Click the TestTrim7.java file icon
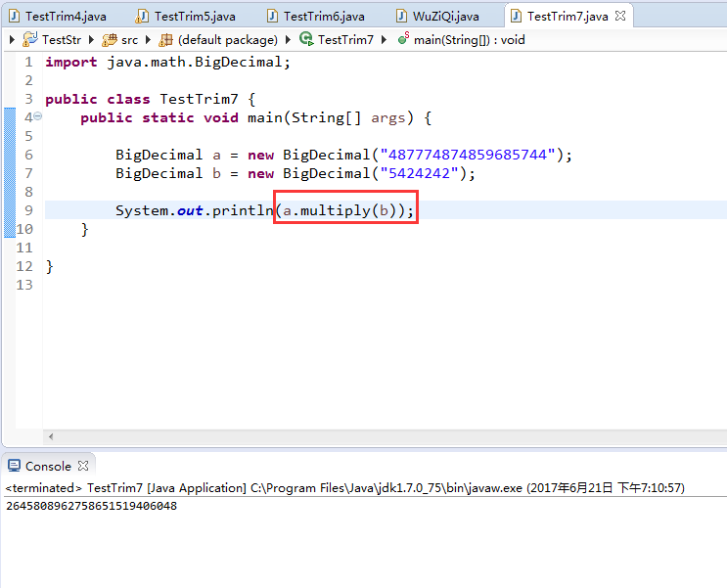The image size is (727, 588). (x=516, y=17)
